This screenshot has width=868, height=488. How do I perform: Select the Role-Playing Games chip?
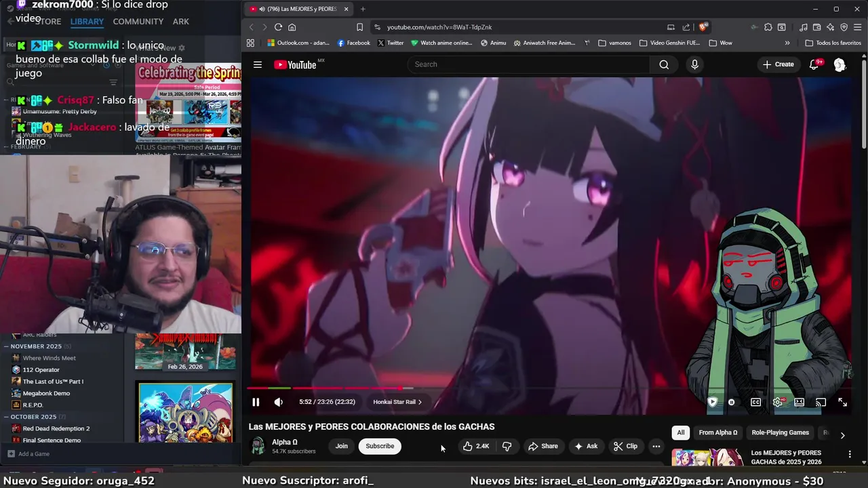(x=781, y=432)
